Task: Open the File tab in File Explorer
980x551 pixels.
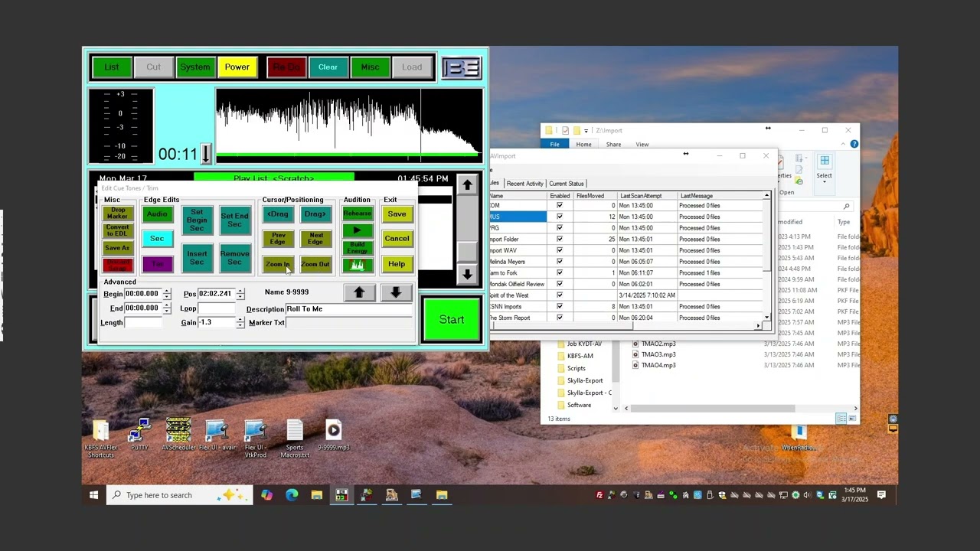Action: tap(554, 144)
